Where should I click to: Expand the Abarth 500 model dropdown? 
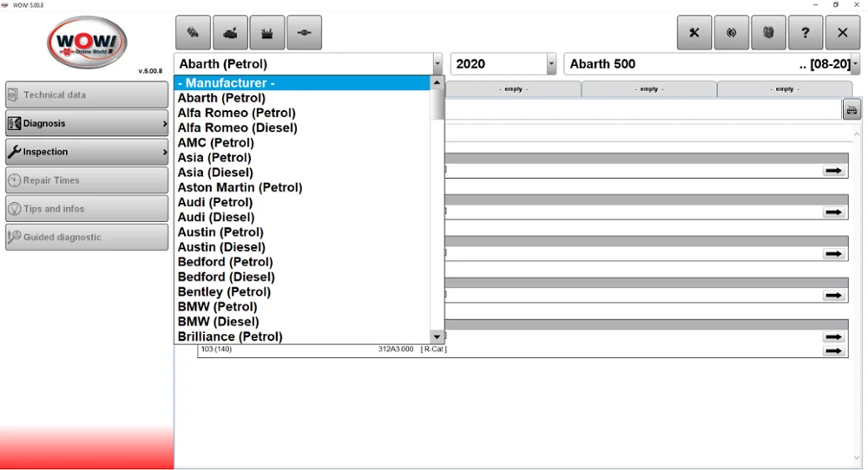pyautogui.click(x=855, y=64)
